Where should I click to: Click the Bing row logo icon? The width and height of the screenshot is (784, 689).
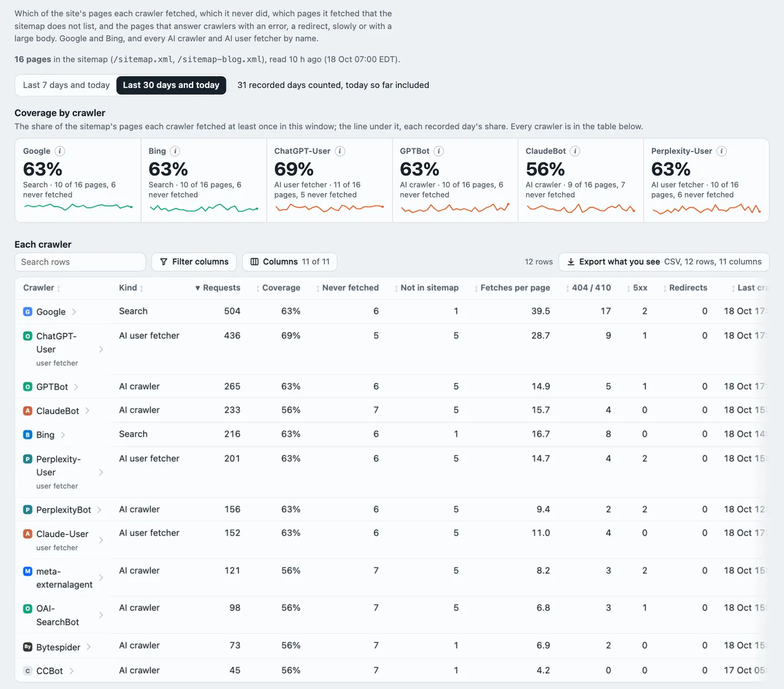27,435
